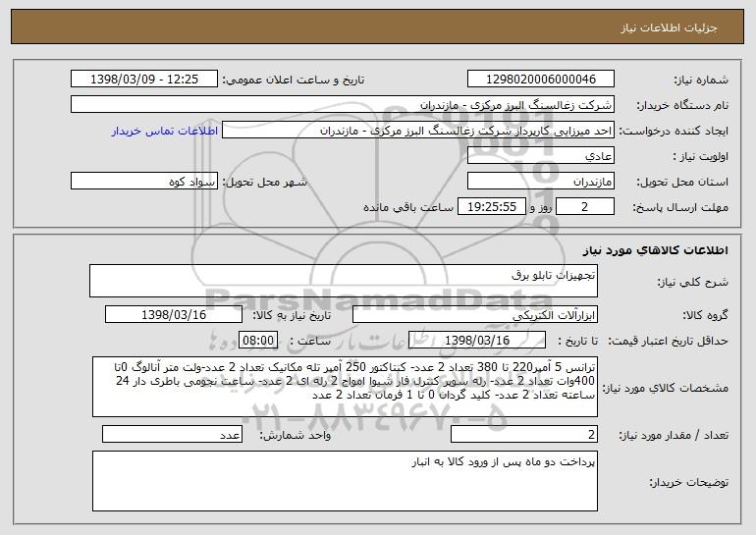Click the label واحد شمارش
Screen dimensions: 756x535
click(296, 435)
